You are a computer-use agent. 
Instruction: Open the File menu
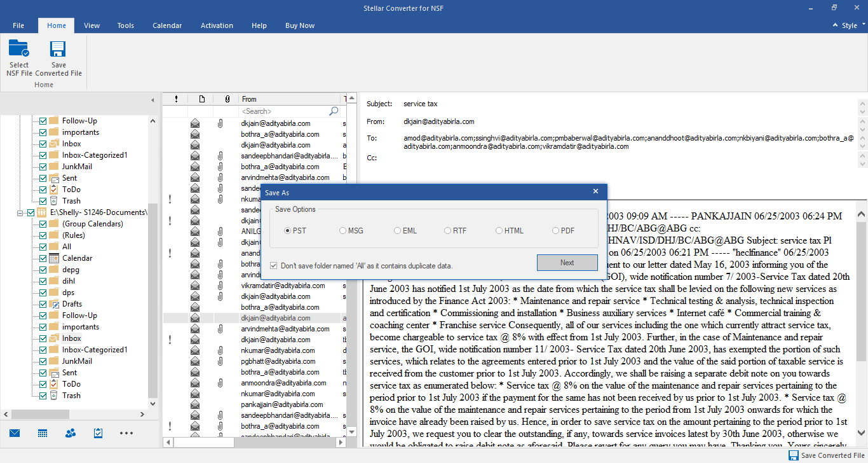(x=18, y=25)
